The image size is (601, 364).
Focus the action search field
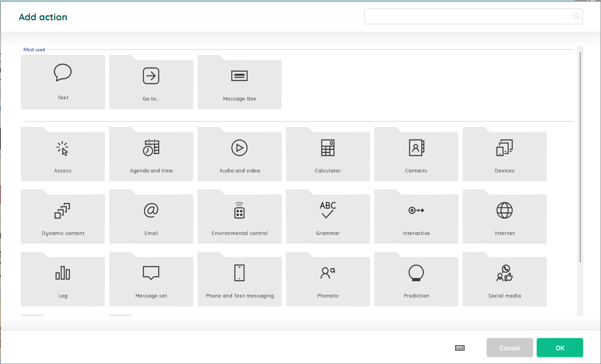[474, 16]
